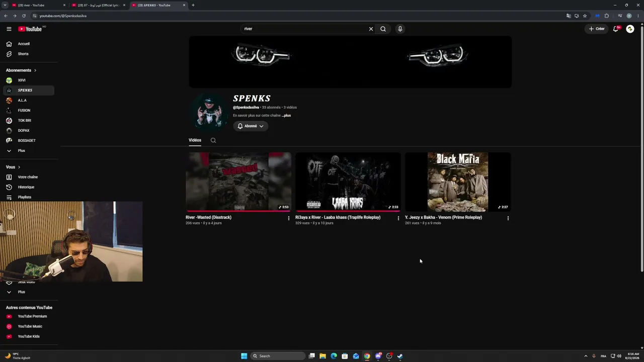Open Chrome extensions puzzle menu

[606, 16]
